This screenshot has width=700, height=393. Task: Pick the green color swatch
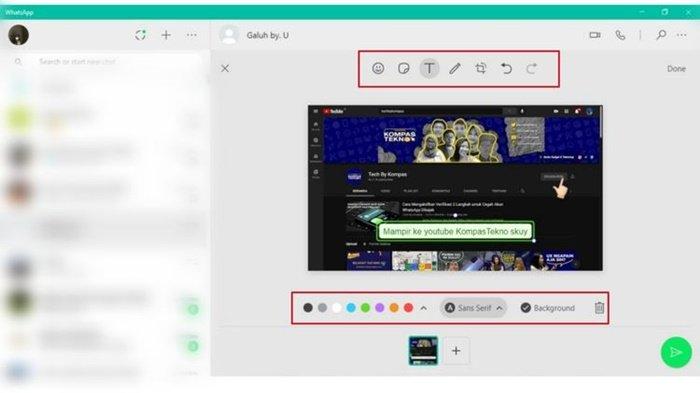coord(365,308)
